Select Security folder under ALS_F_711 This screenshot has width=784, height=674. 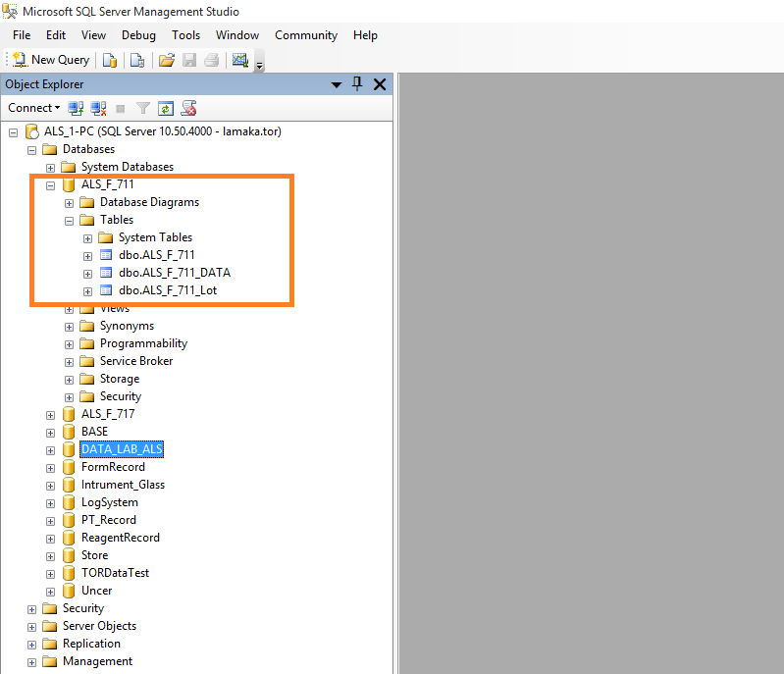[121, 396]
